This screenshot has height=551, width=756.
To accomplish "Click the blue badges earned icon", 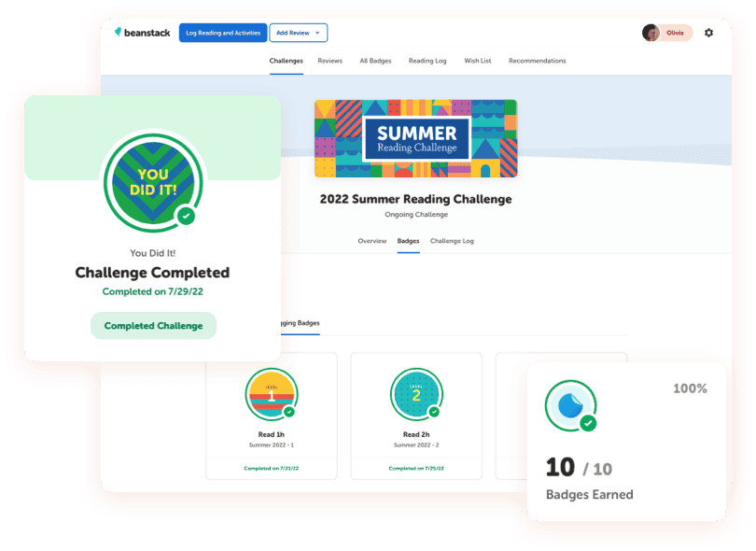I will (x=570, y=405).
